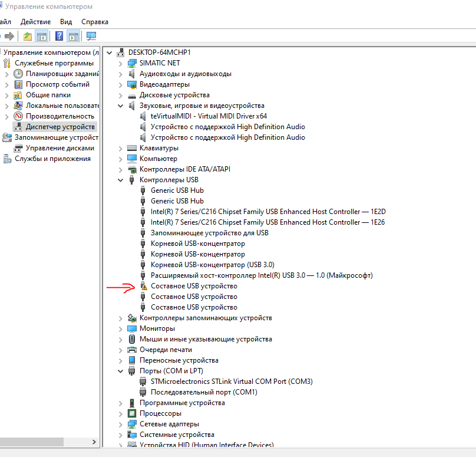Screen dimensions: 476x457
Task: Click the Контроллеры запоминающих устройств icon
Action: [x=132, y=318]
